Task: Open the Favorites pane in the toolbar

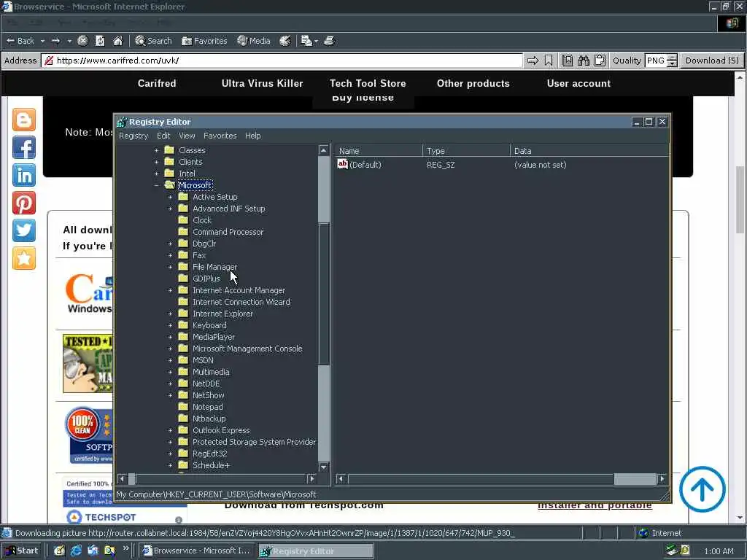Action: (204, 41)
